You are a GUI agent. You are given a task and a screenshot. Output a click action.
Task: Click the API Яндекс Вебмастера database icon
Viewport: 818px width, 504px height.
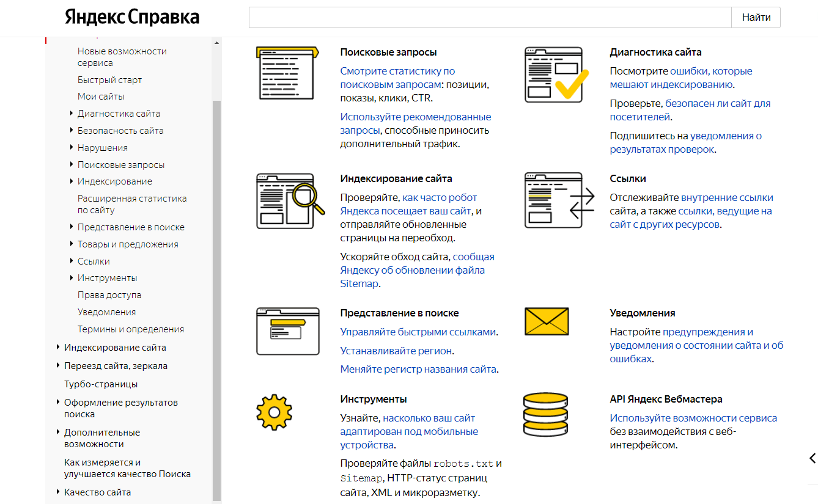click(x=546, y=415)
